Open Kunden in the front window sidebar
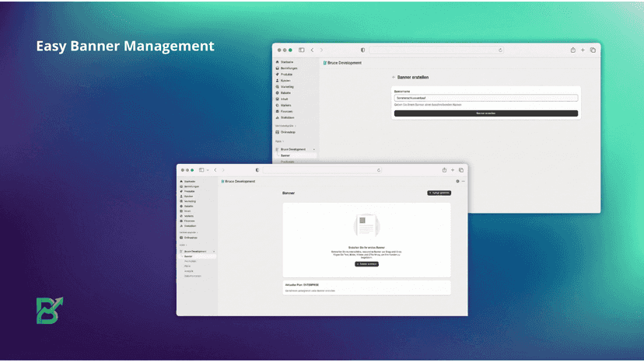 (x=187, y=197)
